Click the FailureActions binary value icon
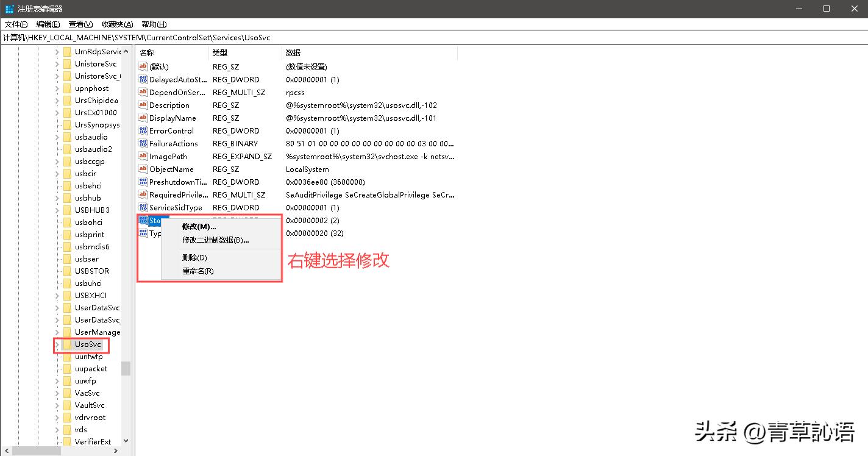Screen dimensions: 868x456 (143, 144)
